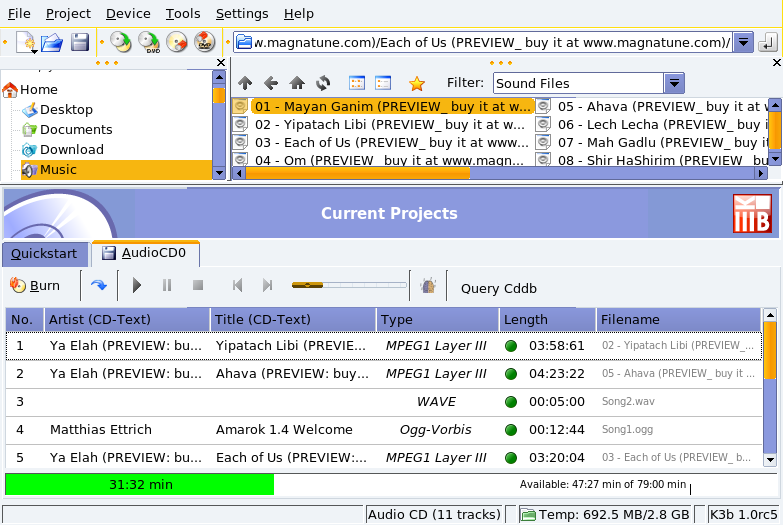
Task: Select file 05 - Ahava in browser
Action: click(652, 106)
